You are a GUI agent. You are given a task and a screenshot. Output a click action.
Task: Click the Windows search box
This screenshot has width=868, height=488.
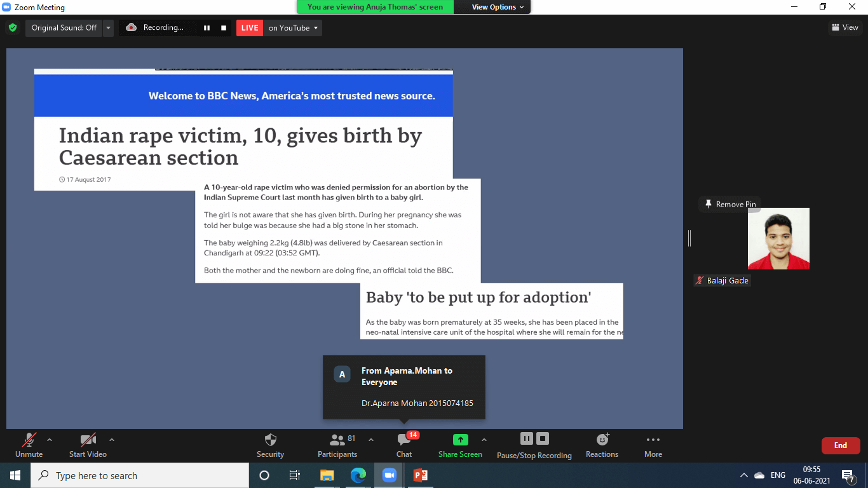(x=140, y=475)
